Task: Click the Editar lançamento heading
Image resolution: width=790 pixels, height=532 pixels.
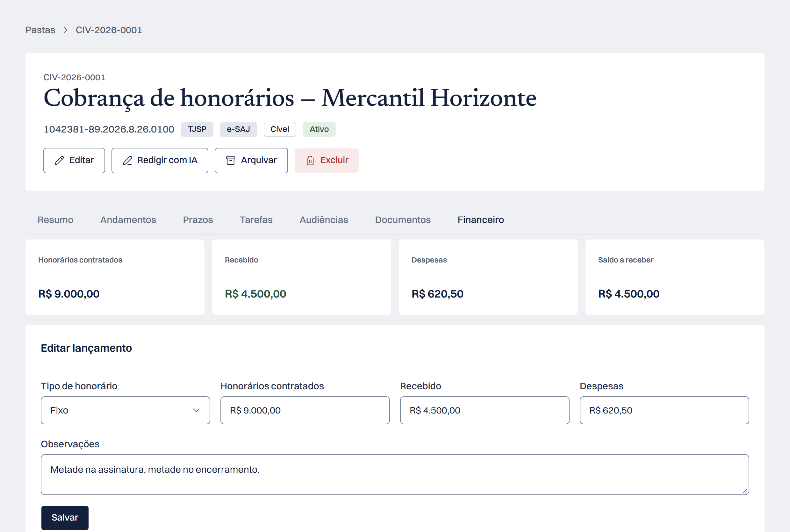Action: point(87,348)
